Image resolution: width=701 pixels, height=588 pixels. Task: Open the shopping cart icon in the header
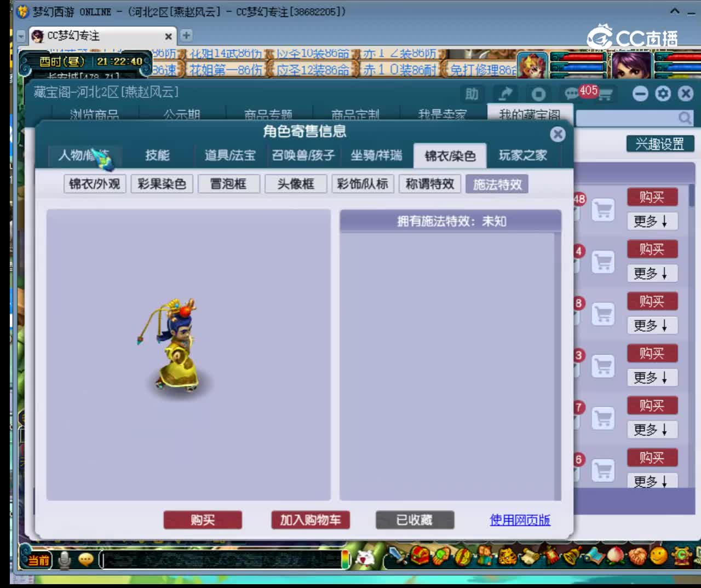coord(605,95)
